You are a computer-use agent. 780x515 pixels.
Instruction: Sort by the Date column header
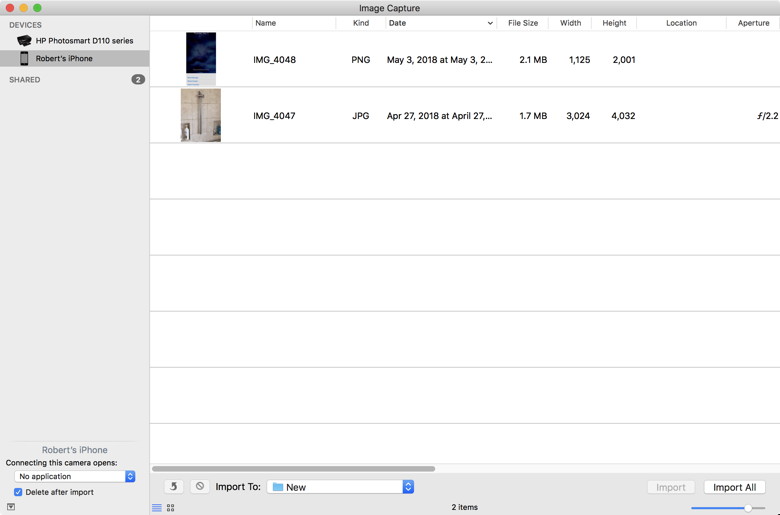coord(440,23)
